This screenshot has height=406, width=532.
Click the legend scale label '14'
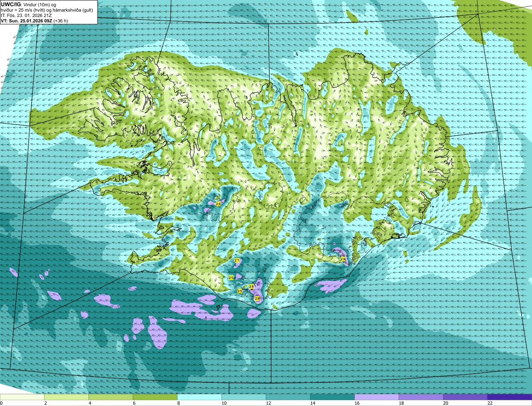pyautogui.click(x=313, y=403)
